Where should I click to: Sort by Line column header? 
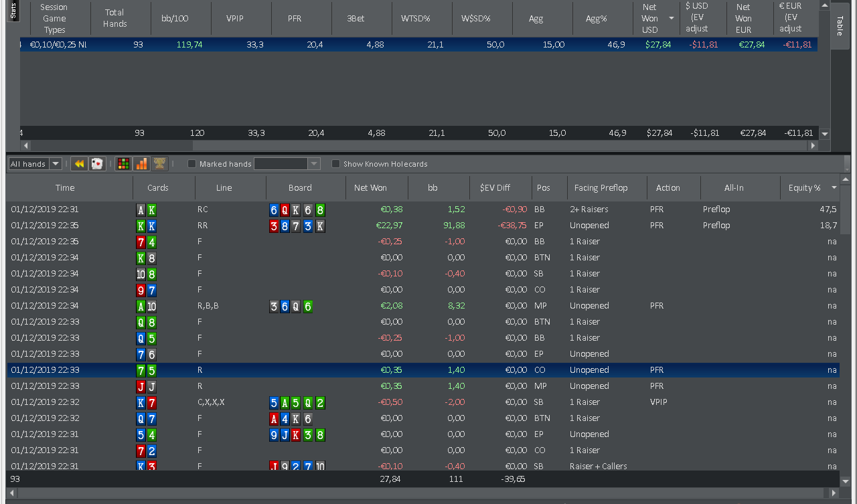tap(224, 187)
